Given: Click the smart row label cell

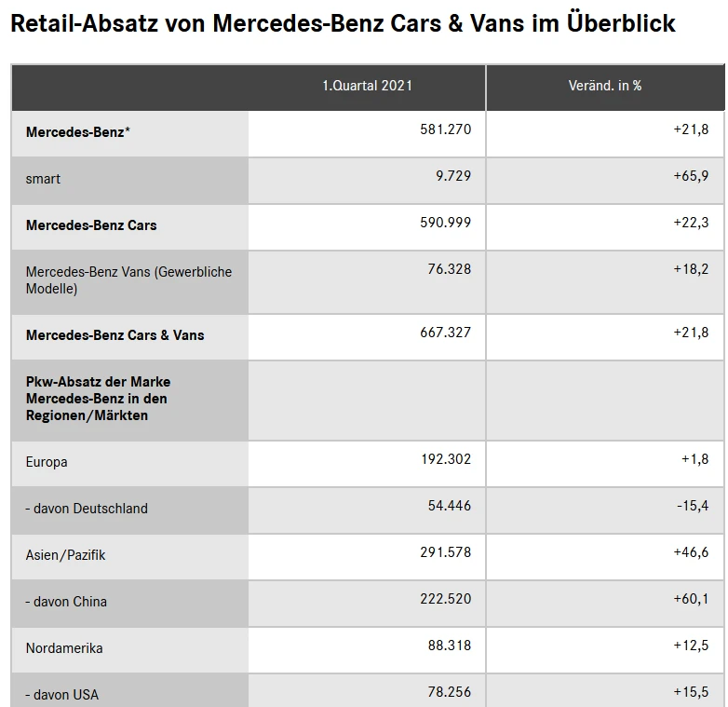Looking at the screenshot, I should pyautogui.click(x=44, y=179).
